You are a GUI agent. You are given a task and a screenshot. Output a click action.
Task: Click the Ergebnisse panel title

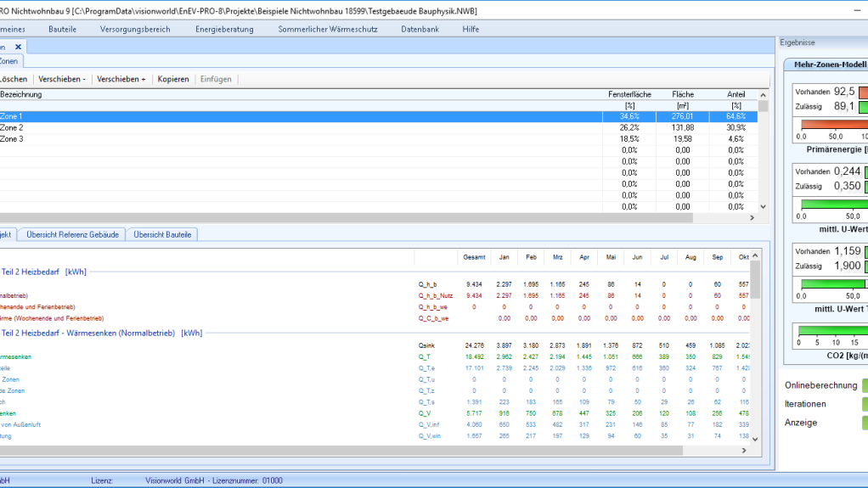798,42
